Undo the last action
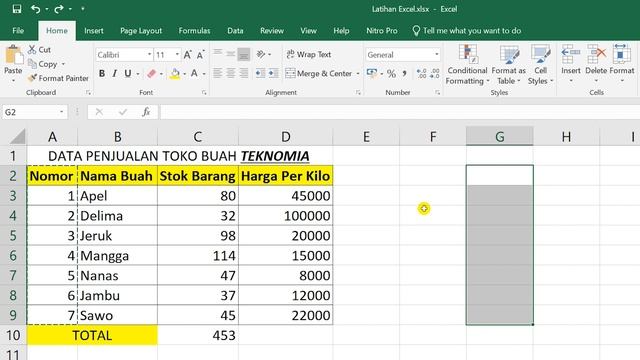The image size is (640, 360). point(36,9)
